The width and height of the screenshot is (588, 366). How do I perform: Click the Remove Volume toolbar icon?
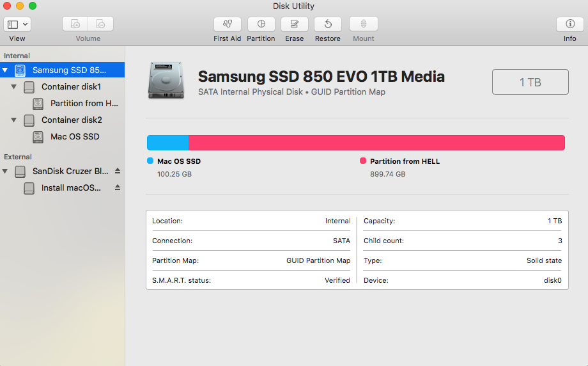point(100,24)
